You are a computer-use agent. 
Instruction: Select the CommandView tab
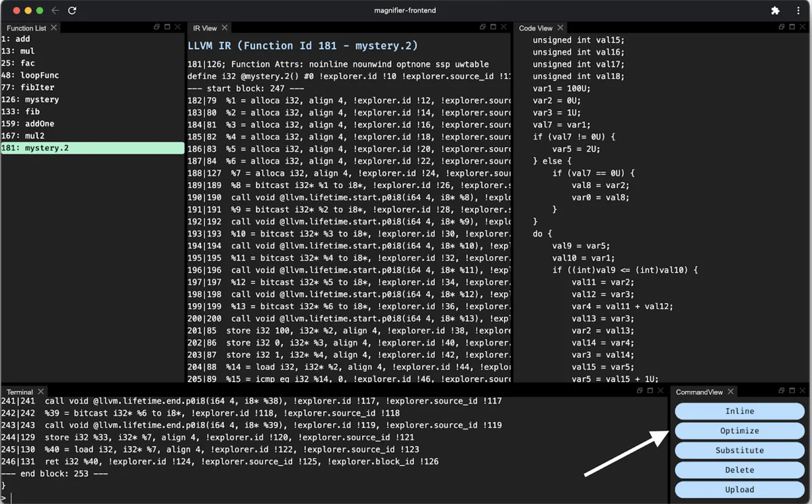pyautogui.click(x=699, y=392)
